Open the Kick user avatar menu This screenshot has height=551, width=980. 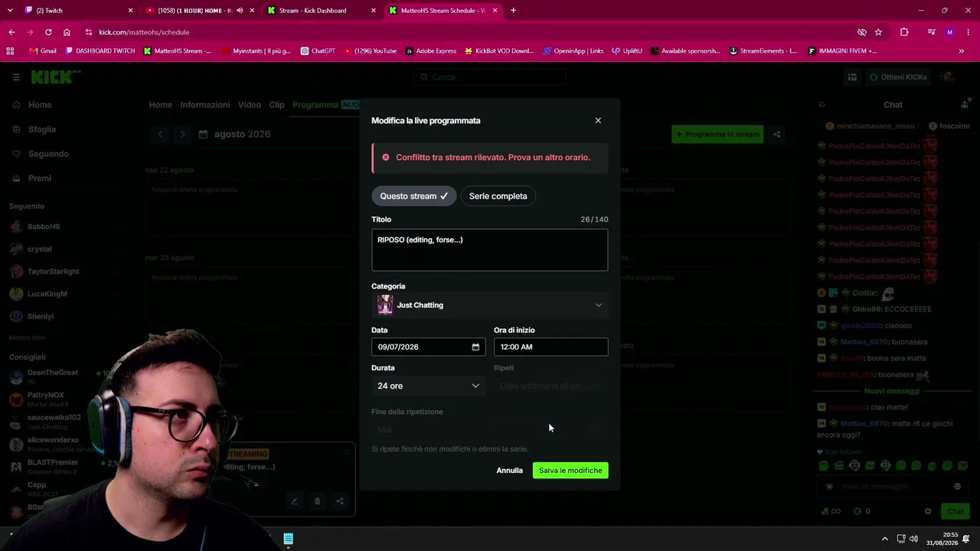click(x=948, y=77)
